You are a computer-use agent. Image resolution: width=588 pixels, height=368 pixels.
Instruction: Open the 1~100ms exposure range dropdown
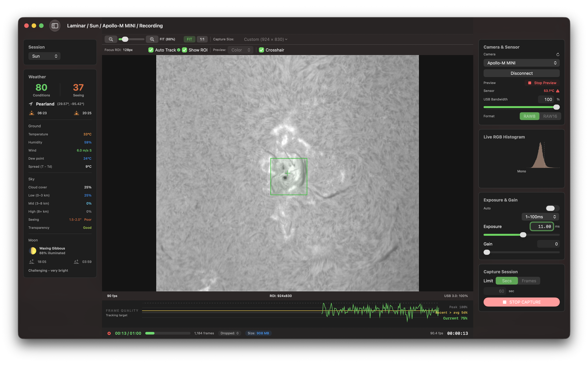(540, 217)
